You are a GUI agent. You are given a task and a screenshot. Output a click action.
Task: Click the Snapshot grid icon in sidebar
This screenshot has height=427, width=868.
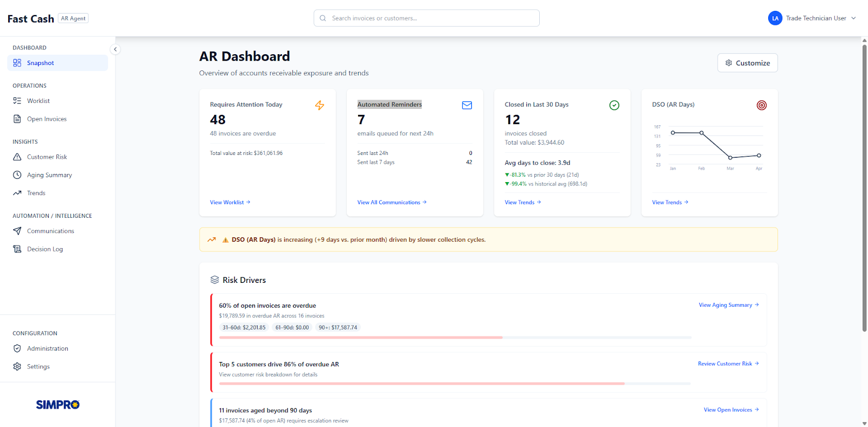[x=17, y=63]
